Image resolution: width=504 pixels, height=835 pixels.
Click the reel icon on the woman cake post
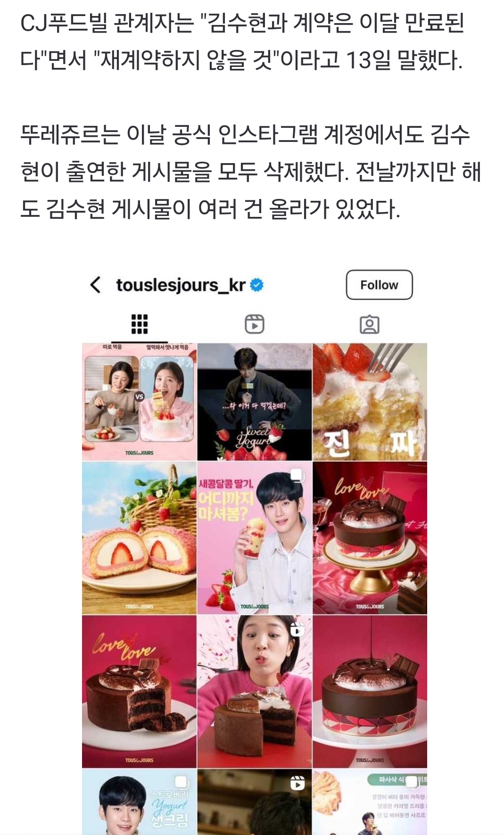point(297,629)
